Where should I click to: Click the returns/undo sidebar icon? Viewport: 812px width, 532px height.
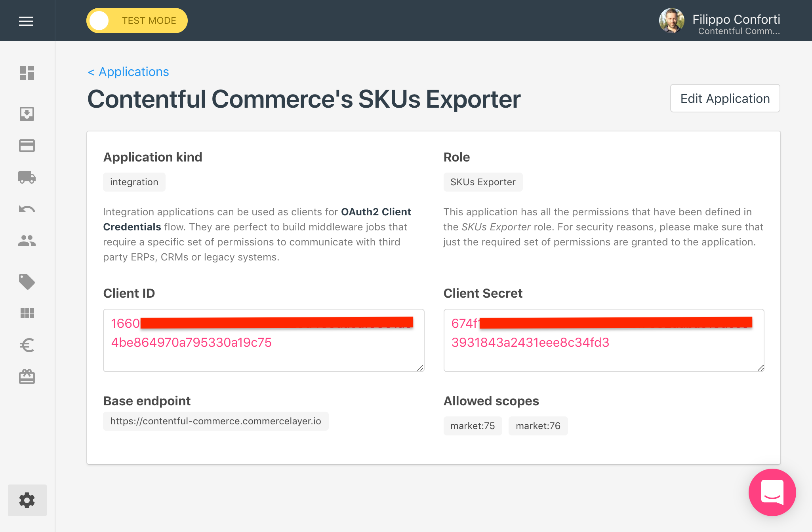(27, 208)
